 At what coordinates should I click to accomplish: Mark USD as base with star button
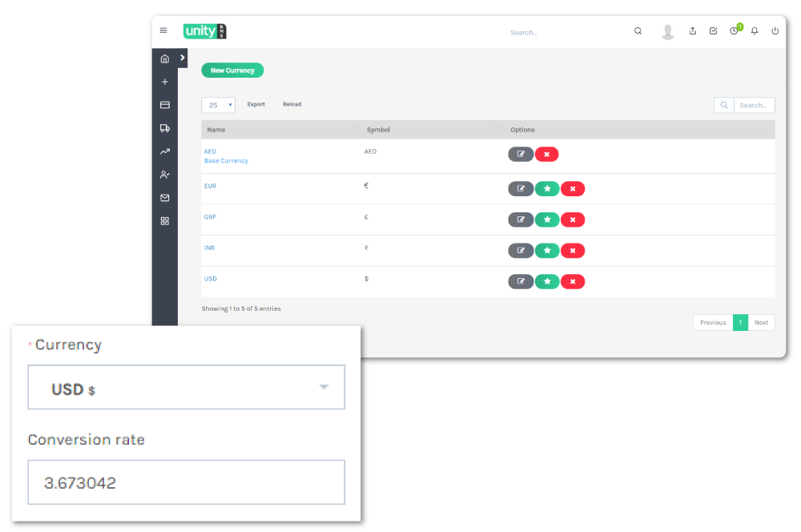point(547,281)
